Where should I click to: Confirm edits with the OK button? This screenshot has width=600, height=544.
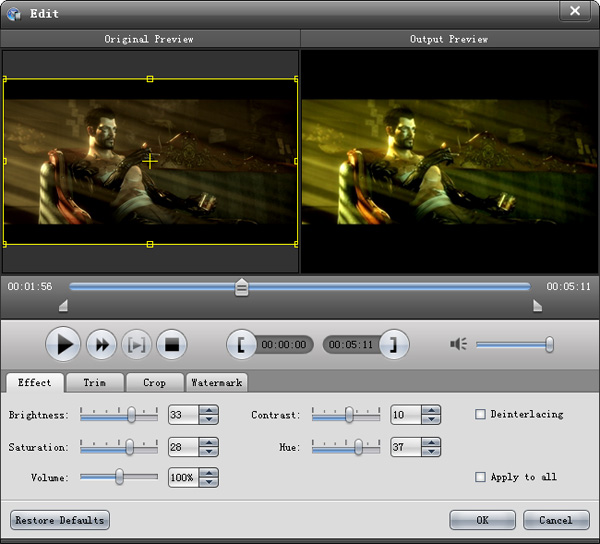[482, 520]
